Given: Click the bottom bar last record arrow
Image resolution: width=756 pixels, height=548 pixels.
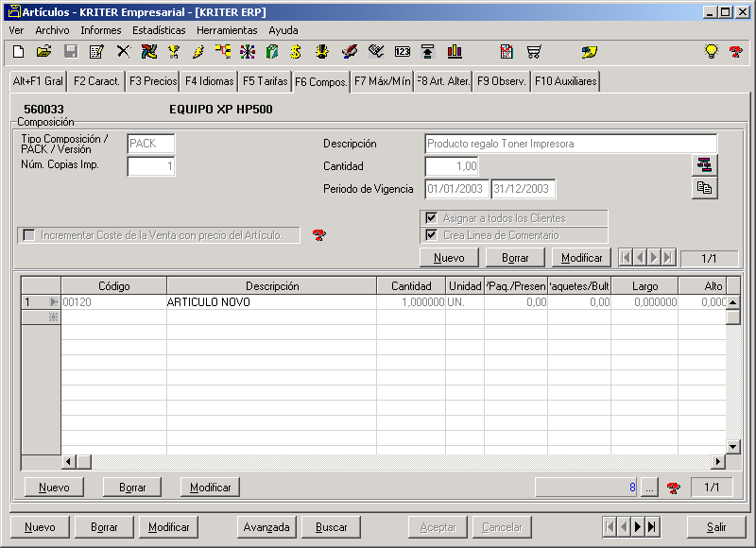Looking at the screenshot, I should 651,527.
